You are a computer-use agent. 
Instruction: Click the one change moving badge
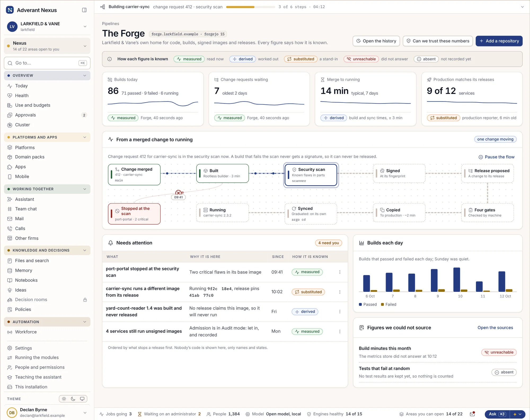495,139
